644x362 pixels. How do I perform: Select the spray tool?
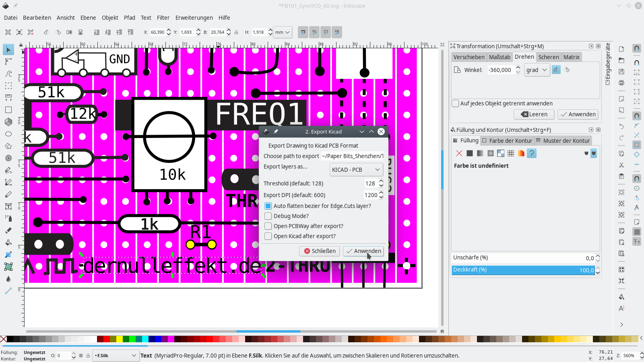point(8,218)
